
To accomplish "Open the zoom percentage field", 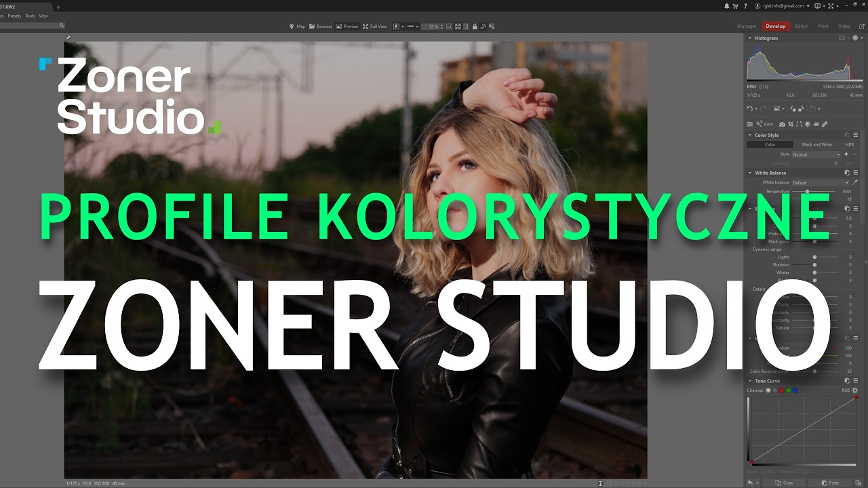I will pyautogui.click(x=432, y=26).
